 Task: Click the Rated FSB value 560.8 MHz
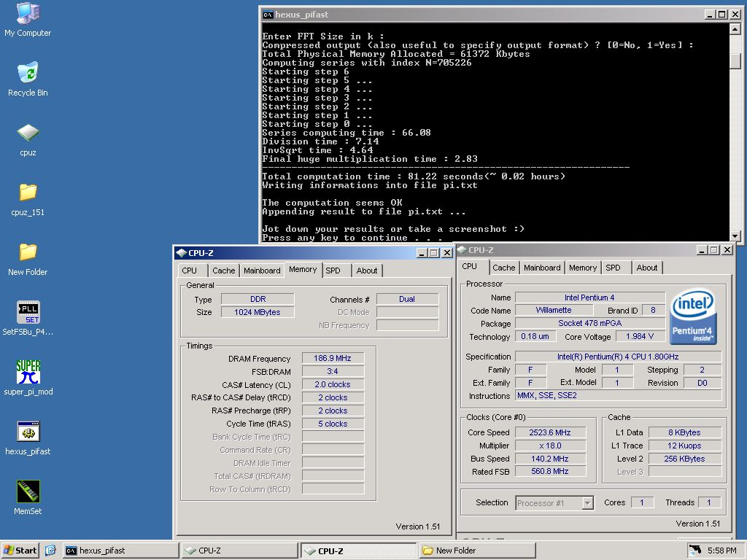tap(550, 472)
